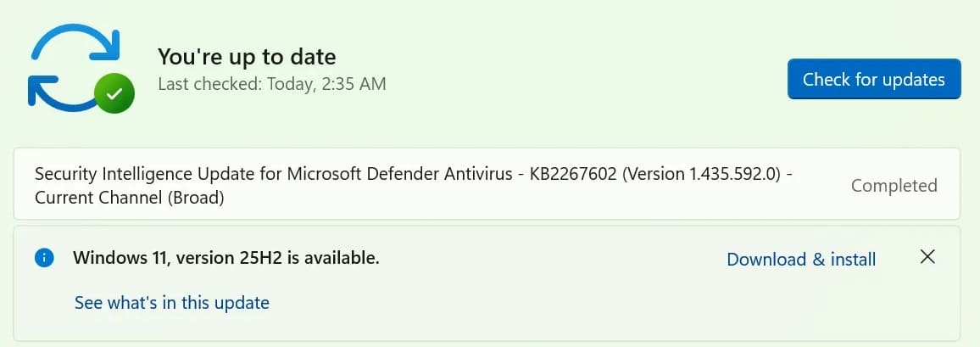980x347 pixels.
Task: Click the blue info icon beside Windows 11 notice
Action: [x=44, y=258]
